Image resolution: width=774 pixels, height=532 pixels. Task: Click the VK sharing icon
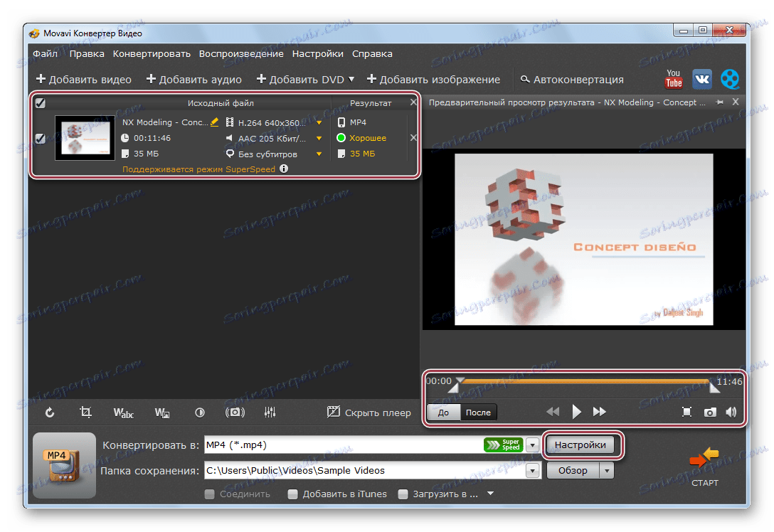pyautogui.click(x=701, y=79)
